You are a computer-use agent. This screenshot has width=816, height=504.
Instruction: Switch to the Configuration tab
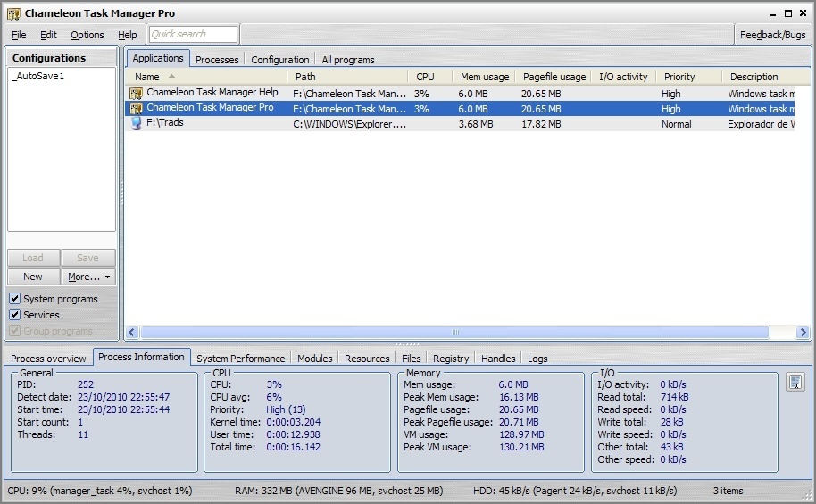280,60
